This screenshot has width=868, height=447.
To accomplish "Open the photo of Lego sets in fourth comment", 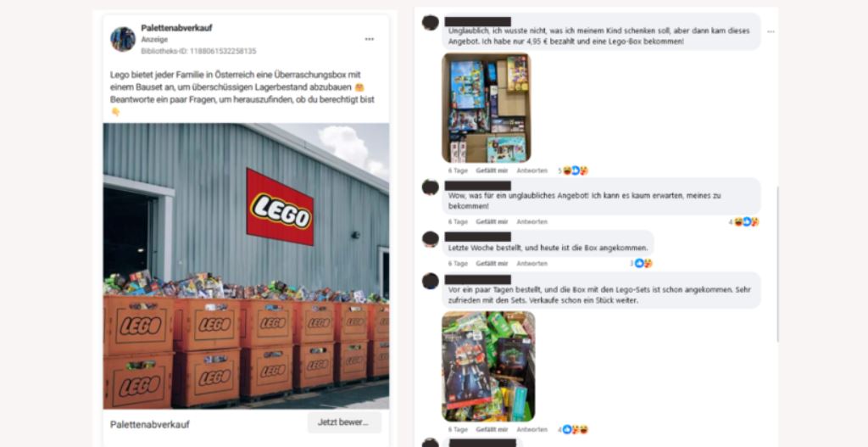I will [488, 366].
